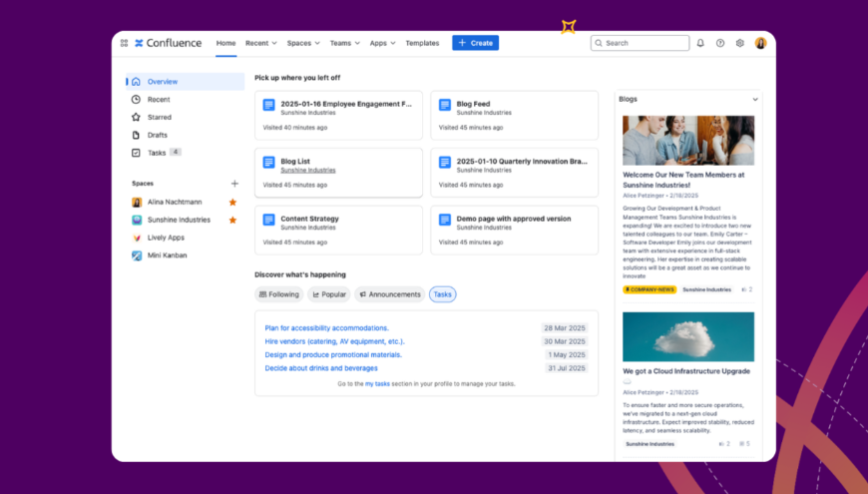Screen dimensions: 868x494
Task: Click the Alina Nachtmann space avatar
Action: click(137, 203)
